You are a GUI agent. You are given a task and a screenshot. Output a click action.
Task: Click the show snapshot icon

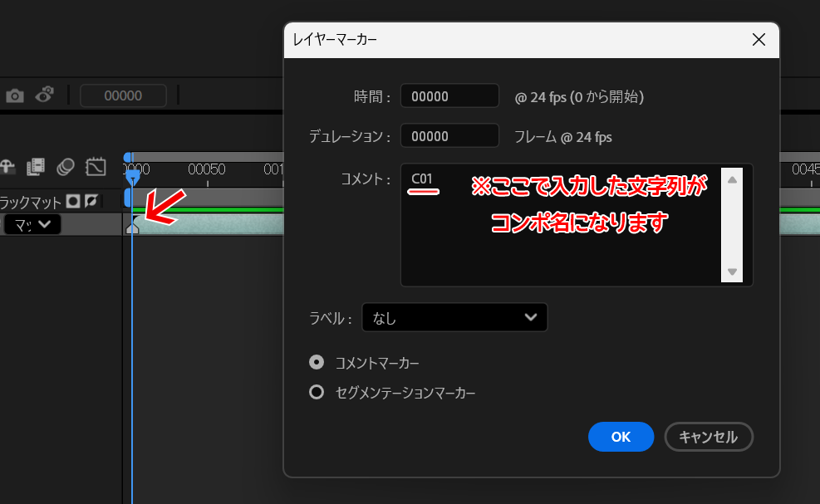[44, 95]
